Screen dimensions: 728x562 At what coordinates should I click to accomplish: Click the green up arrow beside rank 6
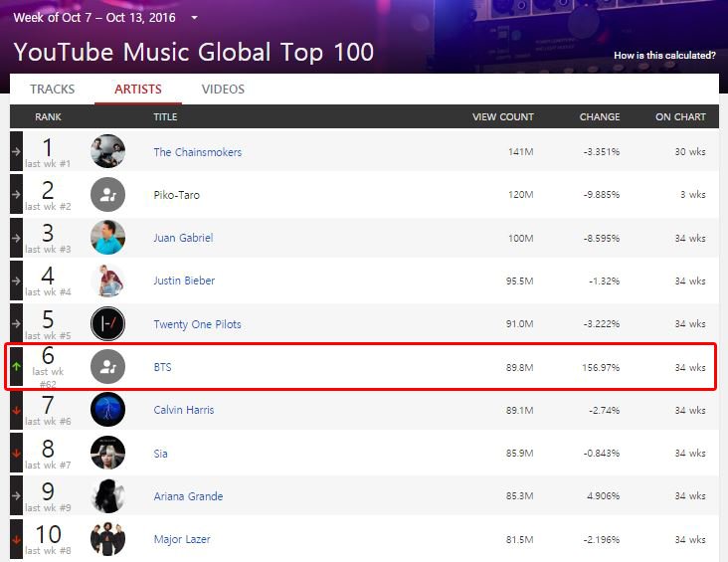point(16,366)
